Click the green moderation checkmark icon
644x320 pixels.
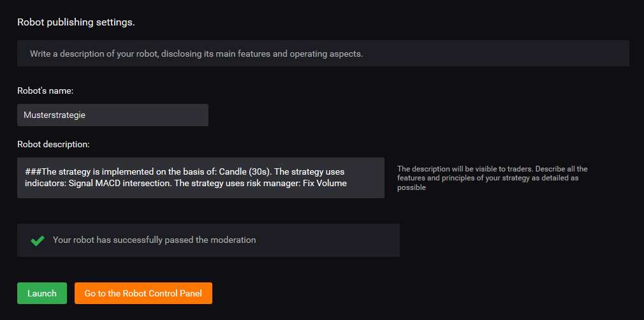pos(38,240)
